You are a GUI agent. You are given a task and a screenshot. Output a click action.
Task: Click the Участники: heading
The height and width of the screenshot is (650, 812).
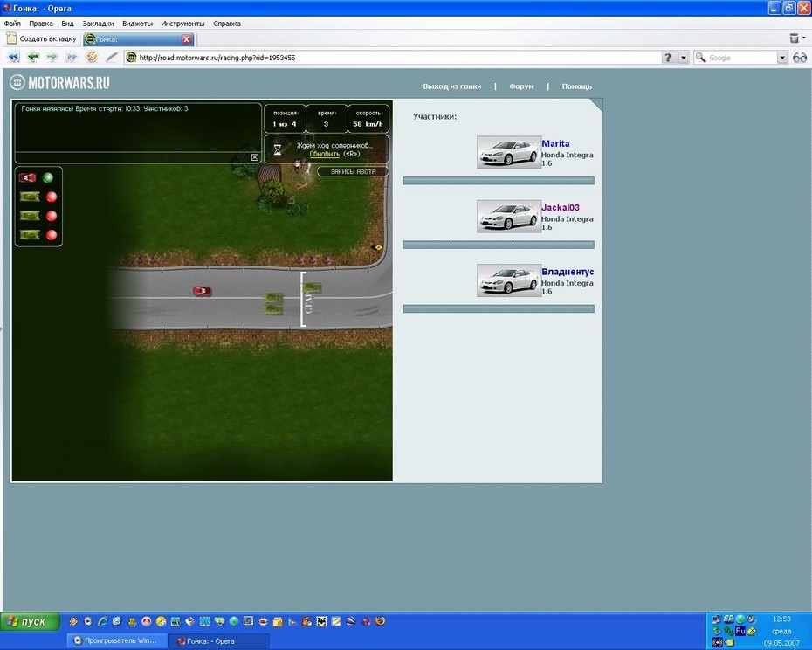pyautogui.click(x=435, y=116)
